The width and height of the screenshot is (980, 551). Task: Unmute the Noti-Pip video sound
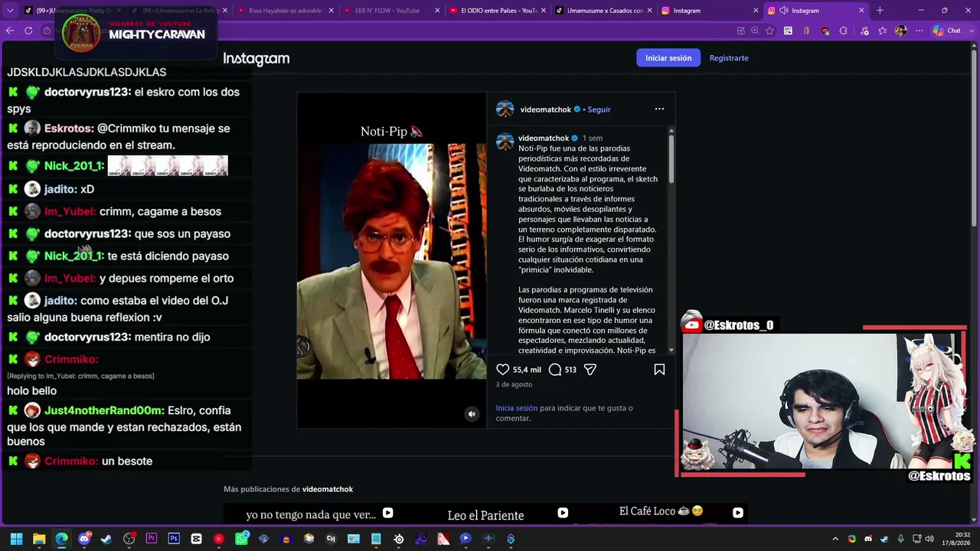(x=472, y=414)
